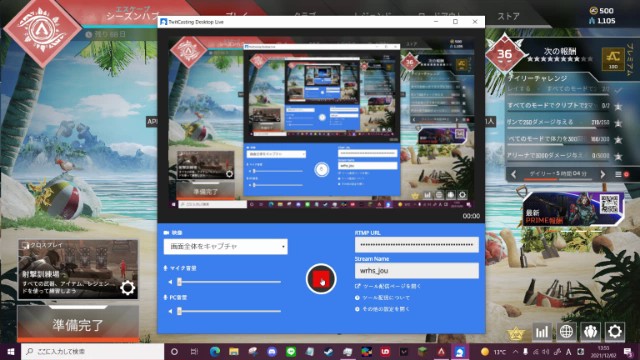Click the Stream Name input field

(x=417, y=271)
